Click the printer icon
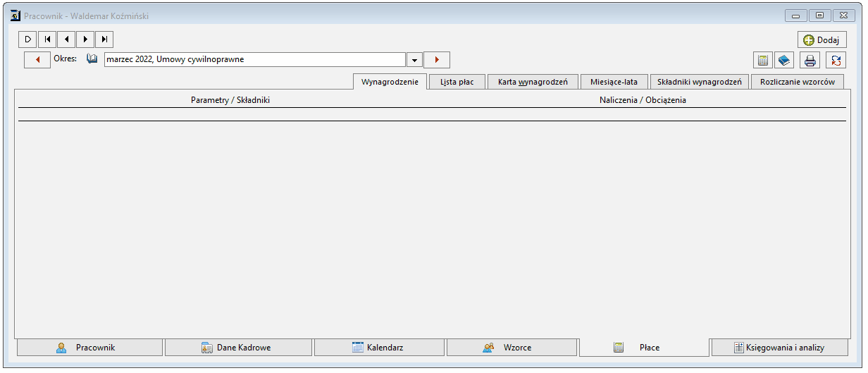 tap(810, 60)
